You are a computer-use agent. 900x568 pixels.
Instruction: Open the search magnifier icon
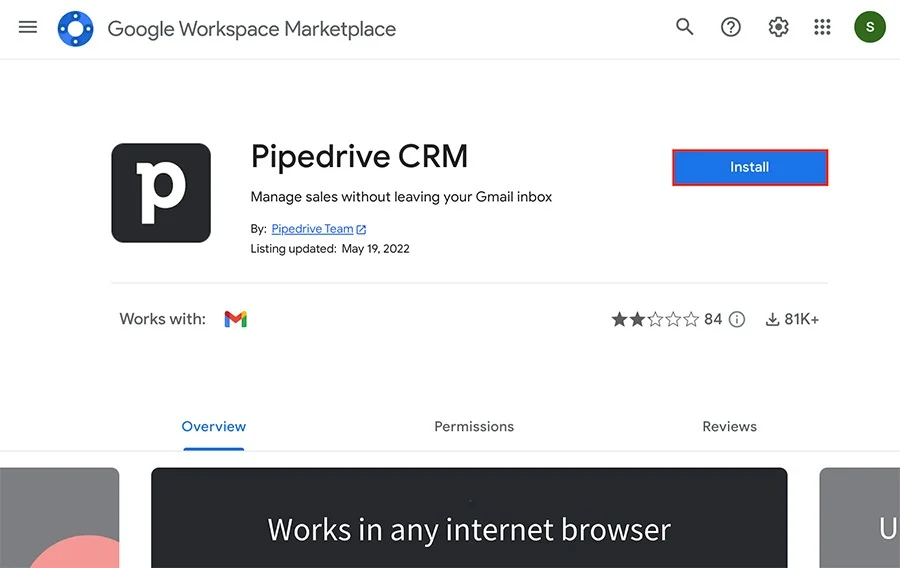685,27
